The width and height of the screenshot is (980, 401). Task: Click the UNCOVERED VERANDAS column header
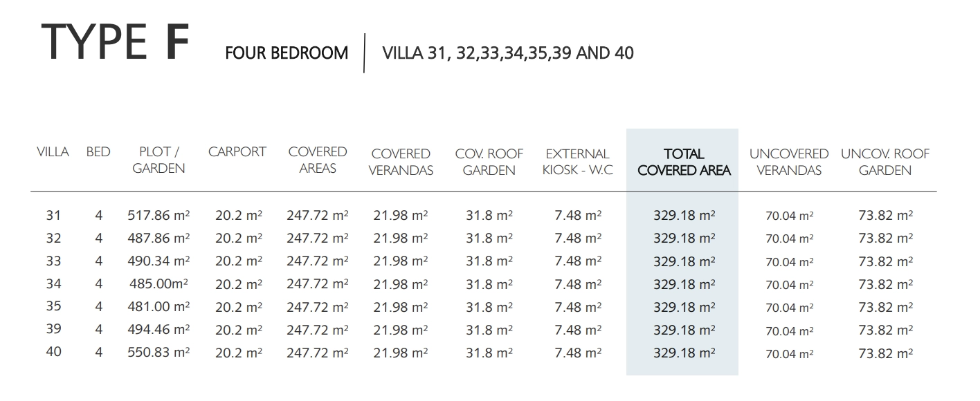788,162
